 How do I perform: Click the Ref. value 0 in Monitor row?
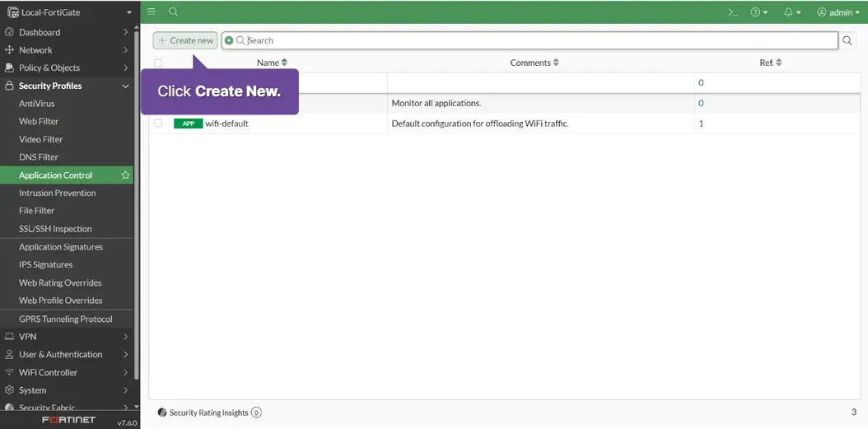[701, 103]
